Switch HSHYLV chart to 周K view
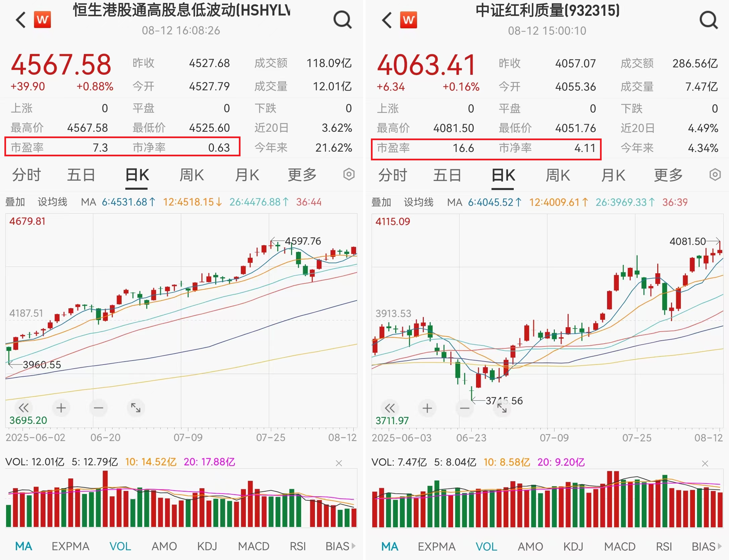 [192, 175]
